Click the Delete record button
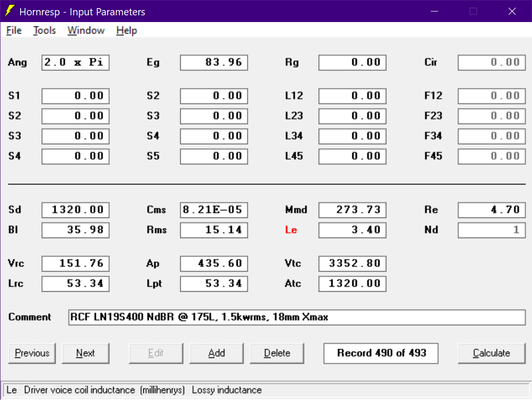Screen dimensions: 532x400 [x=277, y=353]
